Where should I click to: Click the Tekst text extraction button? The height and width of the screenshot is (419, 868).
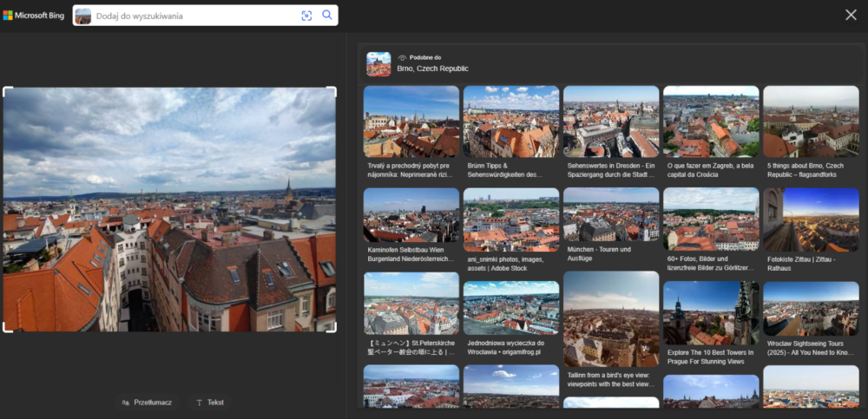point(210,403)
